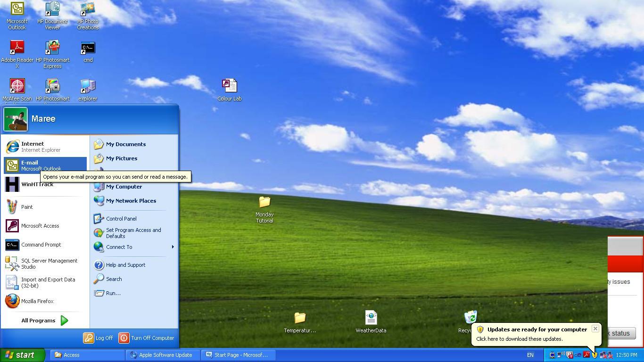This screenshot has height=362, width=644.
Task: Open Microsoft Access in Start menu
Action: point(40,226)
